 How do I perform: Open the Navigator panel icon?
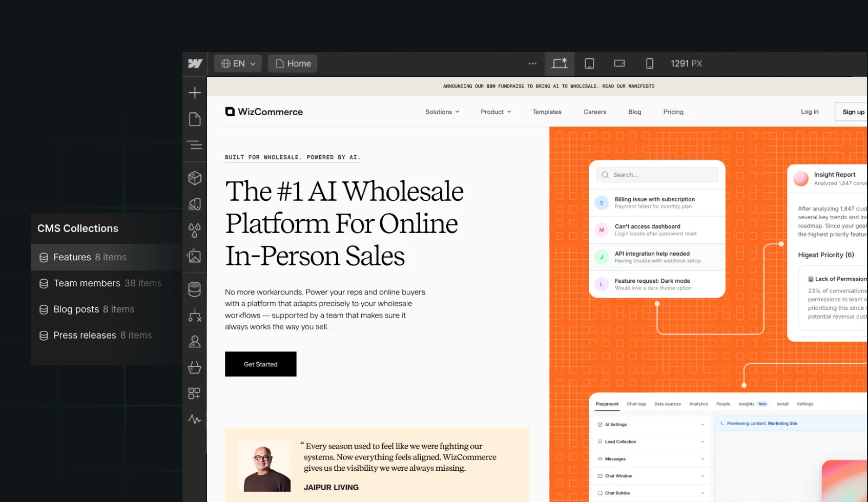tap(195, 145)
